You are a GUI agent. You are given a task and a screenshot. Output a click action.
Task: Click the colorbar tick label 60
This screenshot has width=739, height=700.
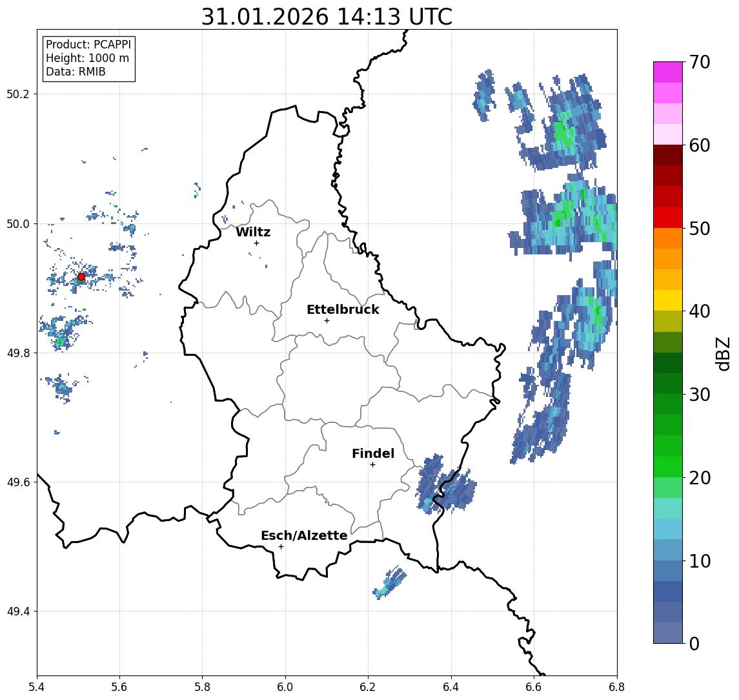(x=700, y=145)
